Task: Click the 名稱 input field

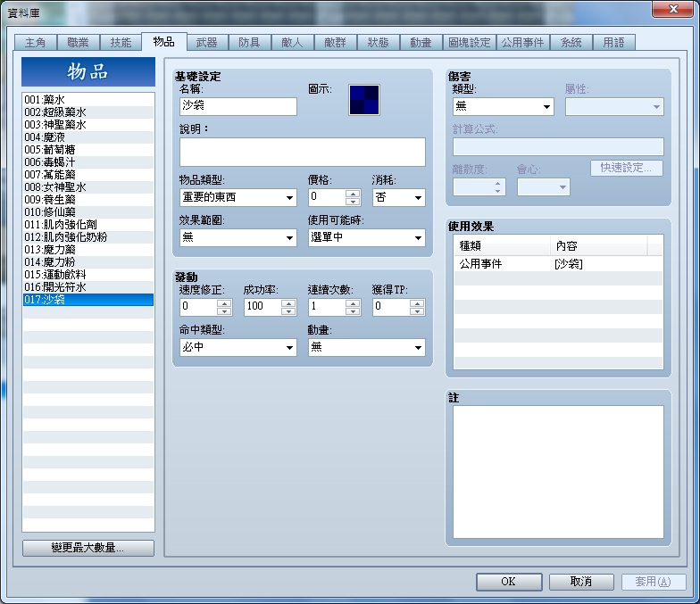Action: tap(237, 107)
